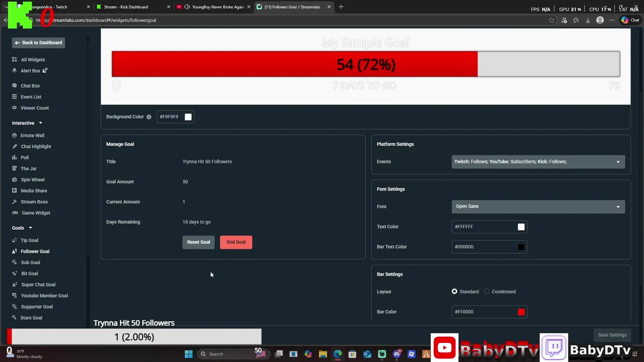Click the Text Color white swatch

[521, 227]
